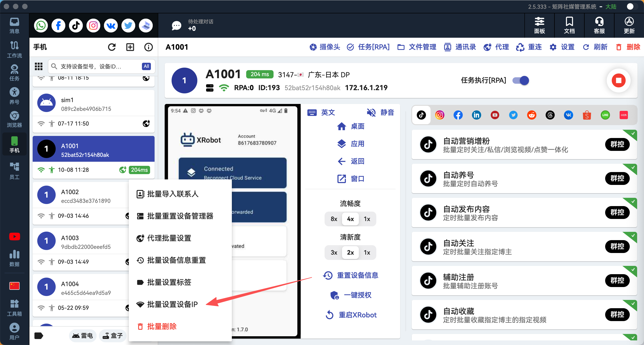Open Camera (摄像头) toolbar item

(x=325, y=47)
